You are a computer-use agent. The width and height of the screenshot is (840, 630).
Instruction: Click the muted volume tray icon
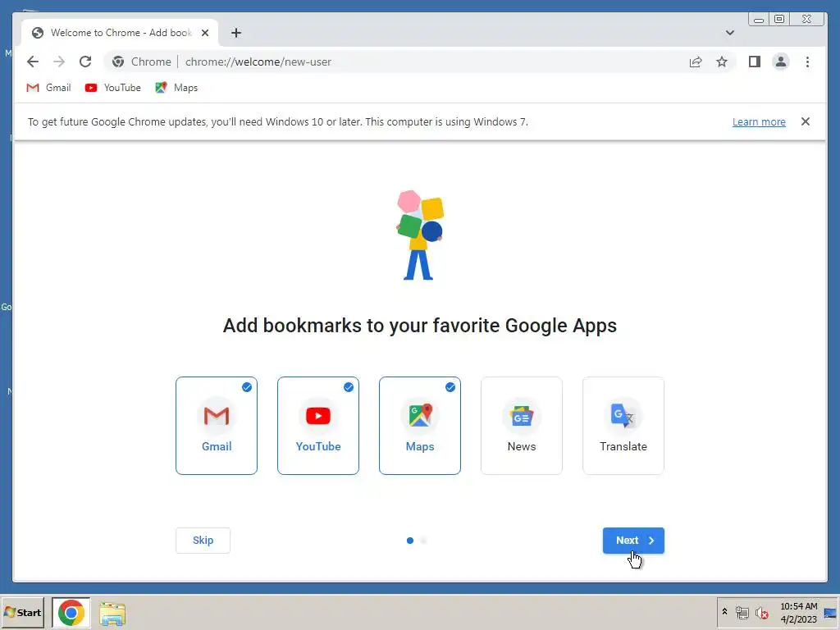pyautogui.click(x=761, y=612)
